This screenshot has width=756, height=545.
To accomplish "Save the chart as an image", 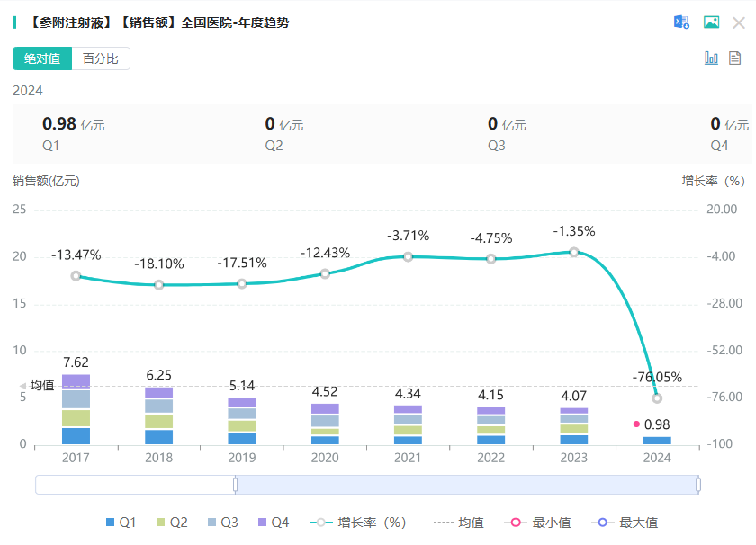I will [x=711, y=22].
